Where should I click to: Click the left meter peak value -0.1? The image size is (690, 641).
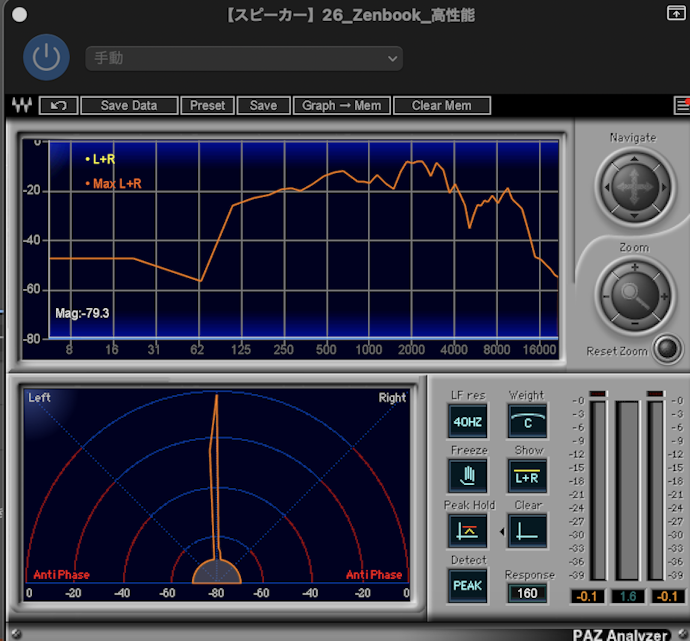point(587,597)
